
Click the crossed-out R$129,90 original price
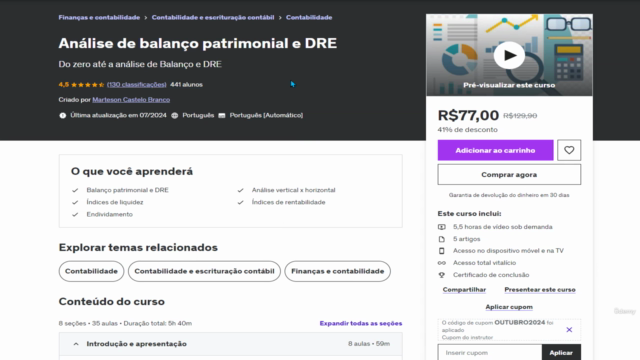click(x=520, y=116)
